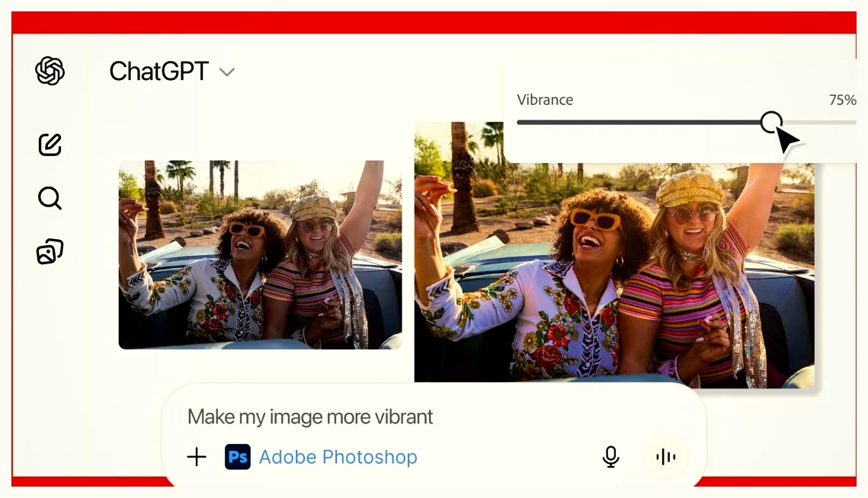Viewport: 868px width, 498px height.
Task: Expand the chevron next to ChatGPT
Action: pos(226,72)
